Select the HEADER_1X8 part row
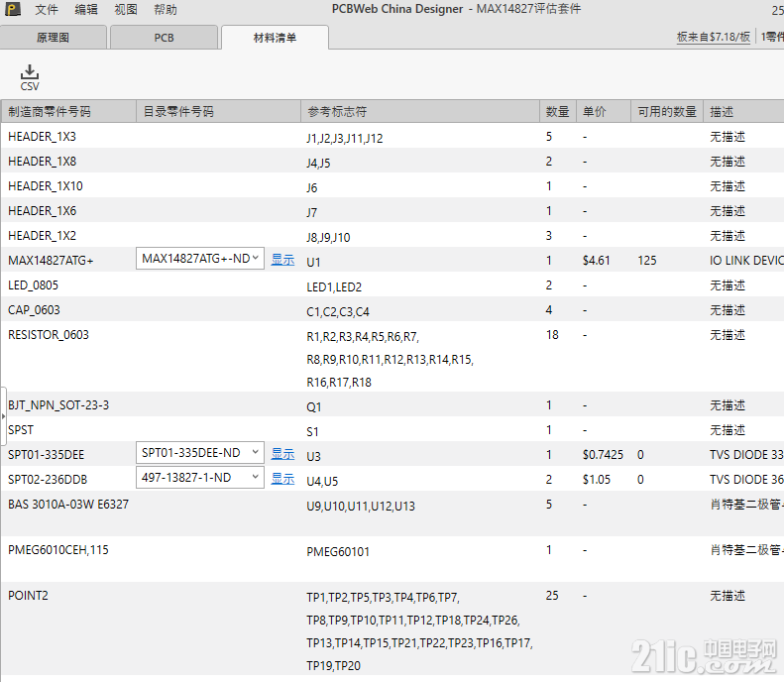The height and width of the screenshot is (682, 784). [392, 161]
